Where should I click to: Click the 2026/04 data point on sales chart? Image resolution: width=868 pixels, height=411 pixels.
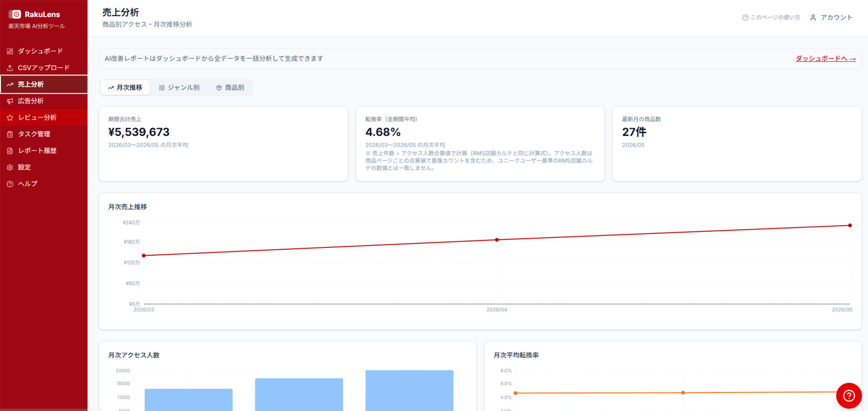pyautogui.click(x=497, y=240)
